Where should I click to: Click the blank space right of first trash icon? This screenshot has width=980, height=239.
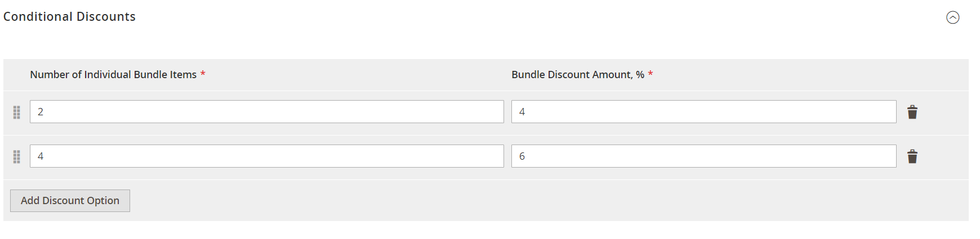click(x=945, y=112)
